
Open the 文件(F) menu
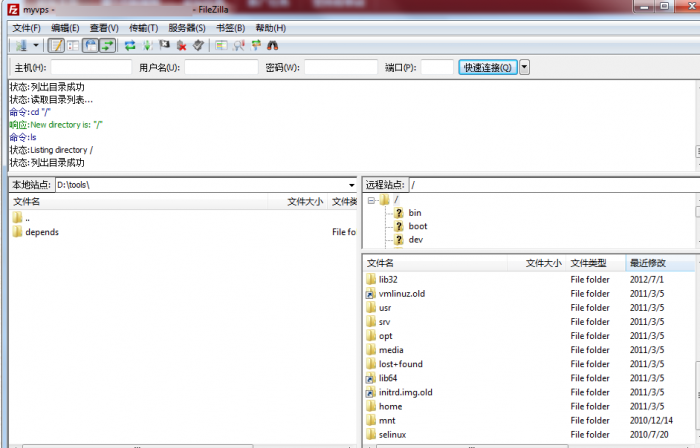pyautogui.click(x=26, y=28)
